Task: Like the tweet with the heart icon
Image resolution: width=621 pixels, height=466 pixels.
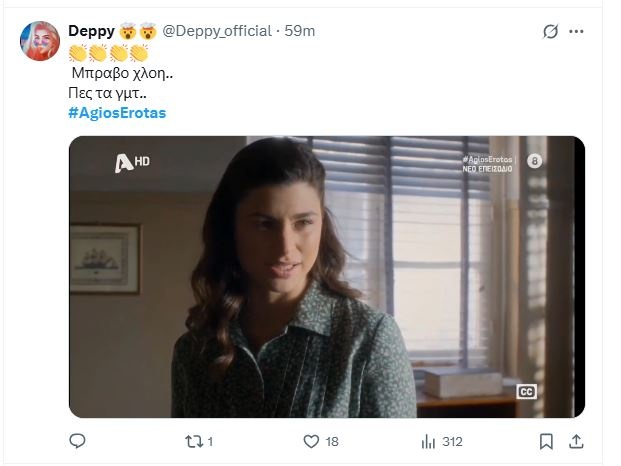Action: (x=311, y=441)
